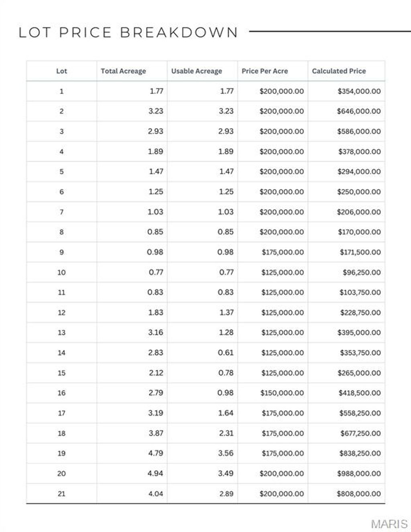Image resolution: width=411 pixels, height=532 pixels.
Task: Select the $808,000.00 calculated price cell
Action: 359,493
